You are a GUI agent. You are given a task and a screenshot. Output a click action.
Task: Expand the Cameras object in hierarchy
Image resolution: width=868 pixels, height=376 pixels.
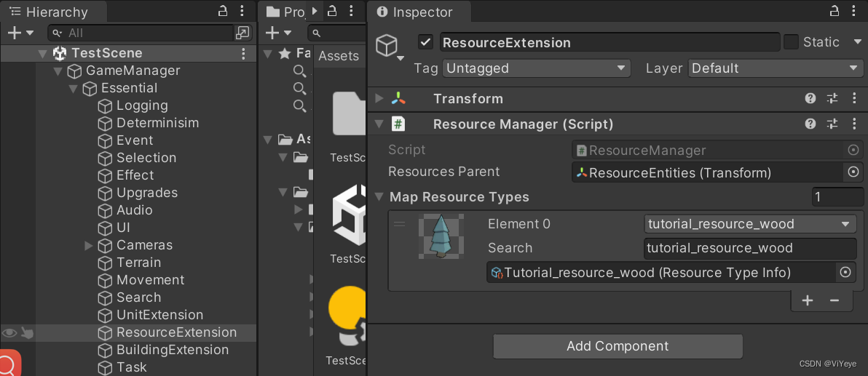tap(89, 245)
